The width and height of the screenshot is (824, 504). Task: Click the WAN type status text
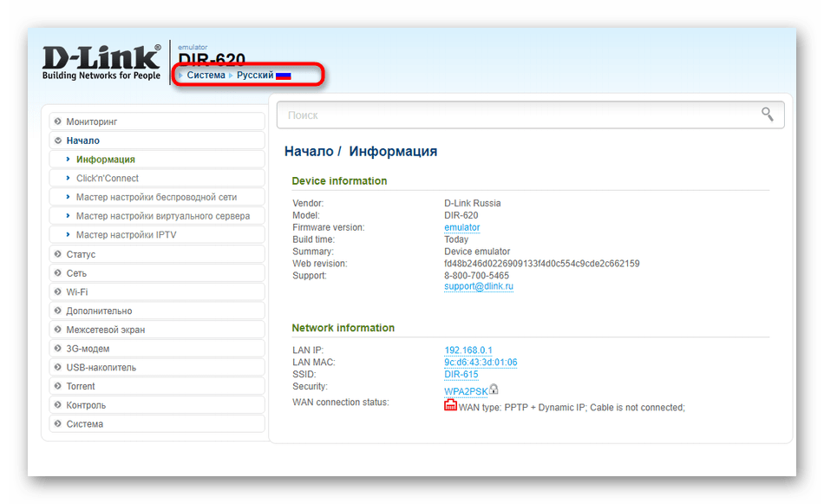pos(572,408)
